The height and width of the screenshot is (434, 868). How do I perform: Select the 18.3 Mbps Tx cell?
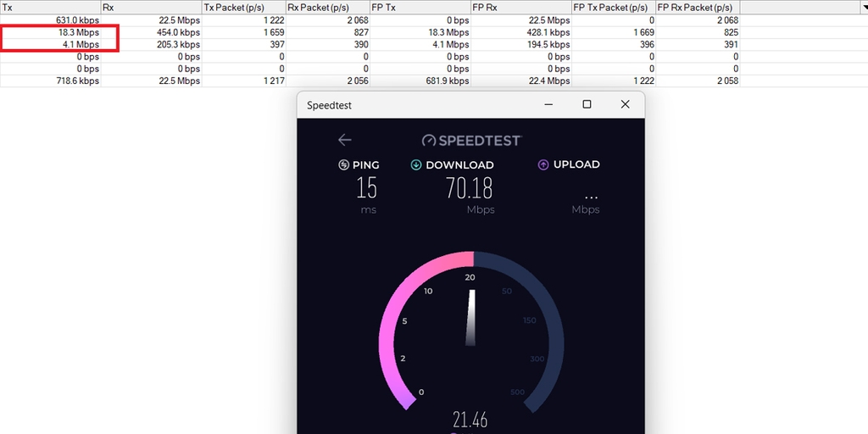click(x=50, y=33)
